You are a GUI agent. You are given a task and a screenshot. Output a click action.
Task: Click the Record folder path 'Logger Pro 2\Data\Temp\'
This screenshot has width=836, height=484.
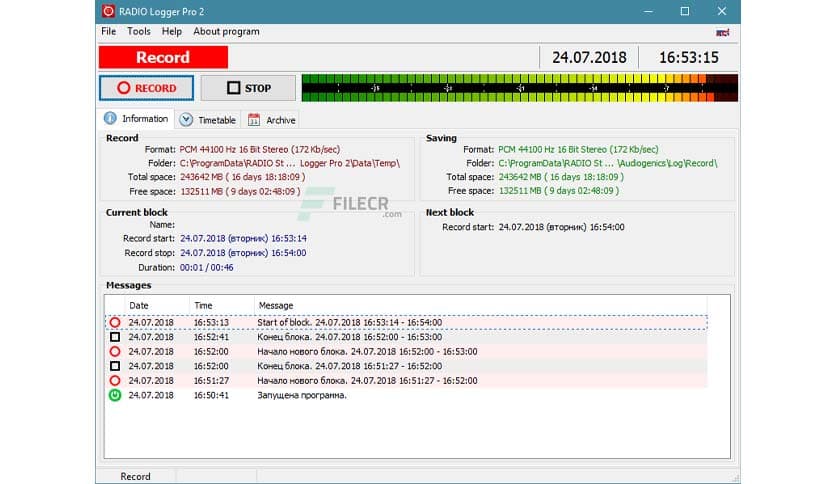350,163
